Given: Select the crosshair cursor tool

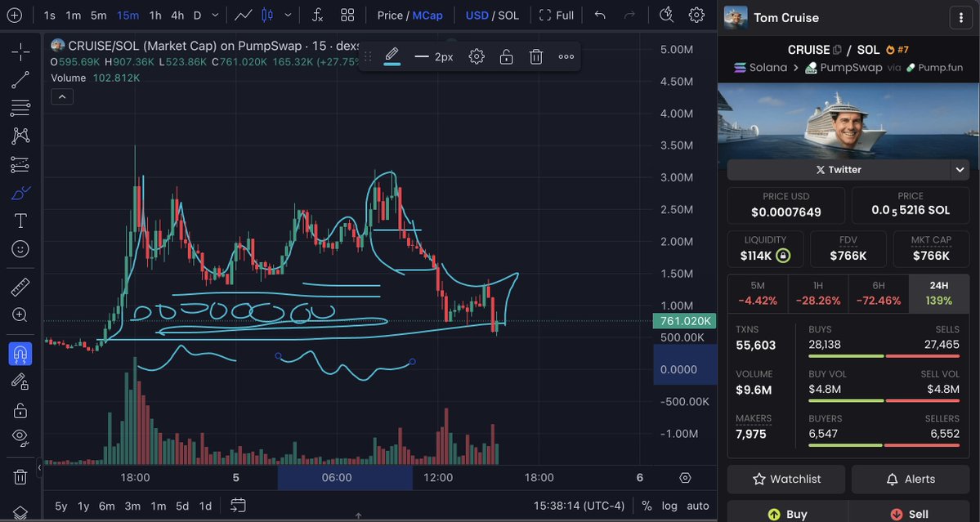Looking at the screenshot, I should (x=20, y=51).
